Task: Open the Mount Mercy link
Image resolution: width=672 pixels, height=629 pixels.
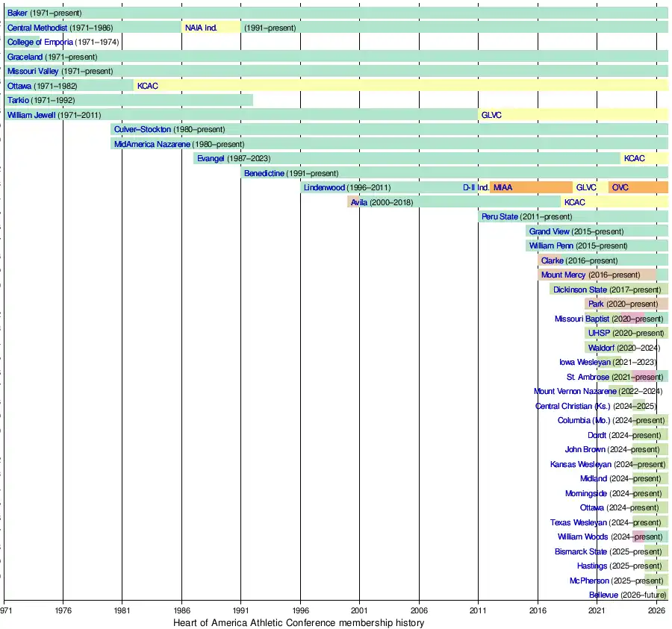Action: coord(563,275)
